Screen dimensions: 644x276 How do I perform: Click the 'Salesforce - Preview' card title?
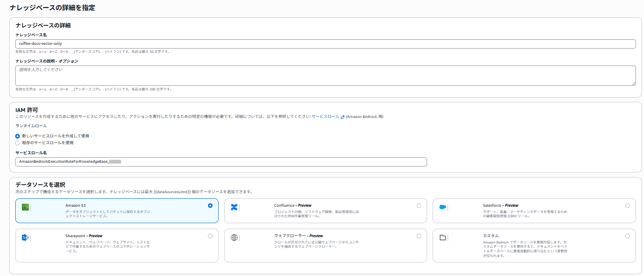501,205
